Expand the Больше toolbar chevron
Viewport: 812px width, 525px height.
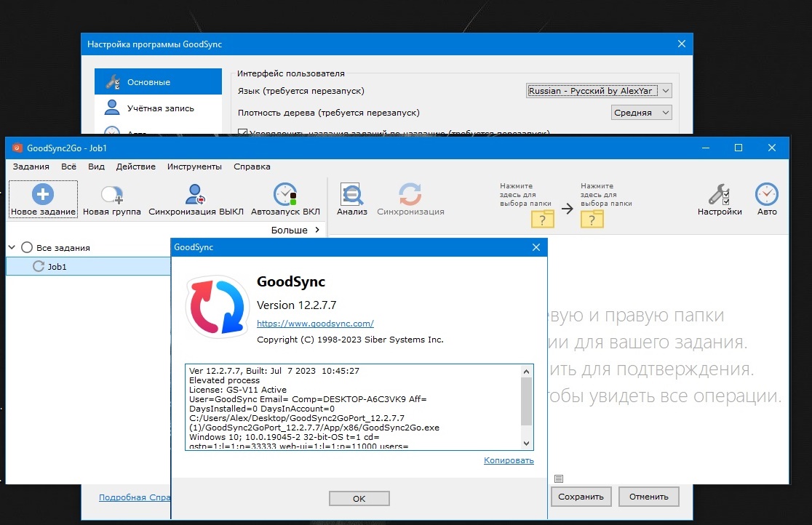point(317,229)
